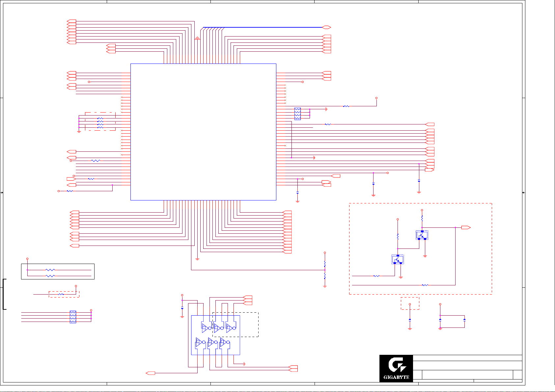The width and height of the screenshot is (555, 392).
Task: Select the pull-up resistor above the upper transistor
Action: 422,218
